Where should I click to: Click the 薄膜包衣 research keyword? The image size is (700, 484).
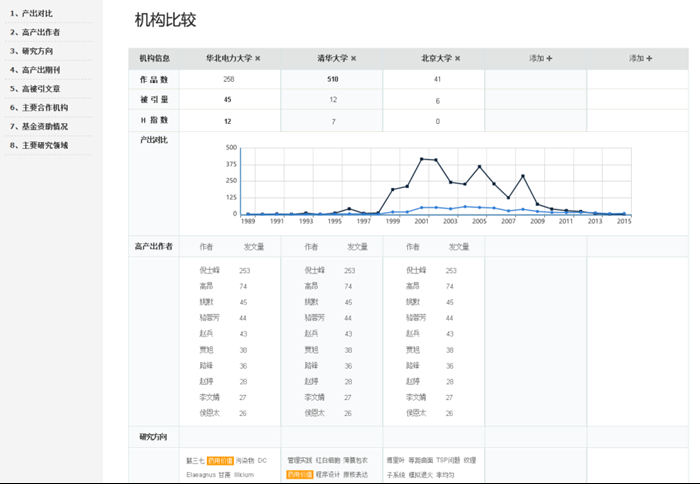(356, 460)
